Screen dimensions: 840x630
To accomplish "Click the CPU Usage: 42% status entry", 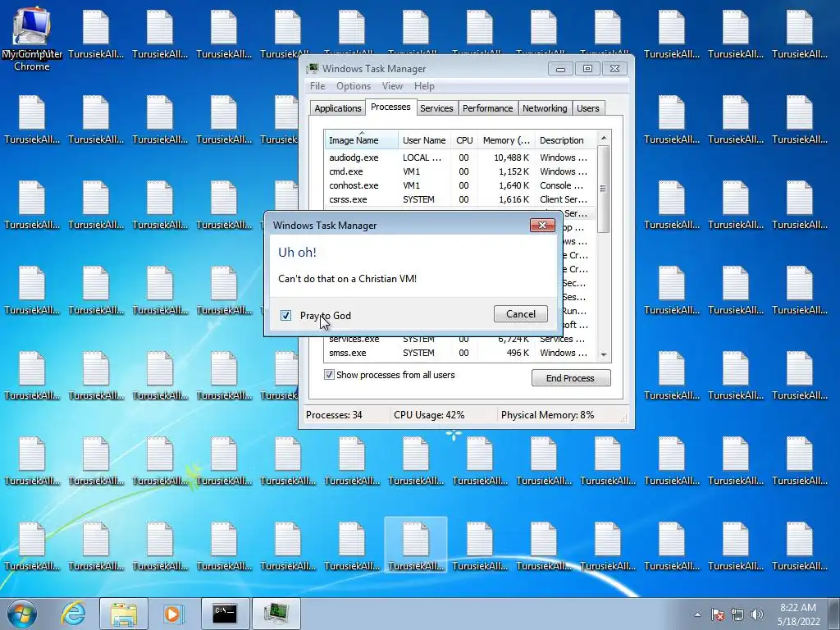I will (x=428, y=414).
